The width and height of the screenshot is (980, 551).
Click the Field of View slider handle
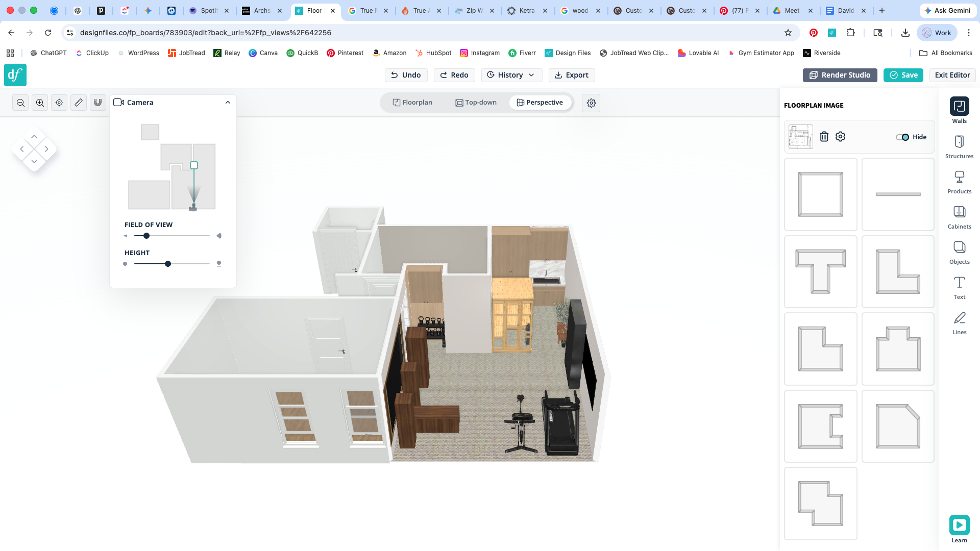146,236
